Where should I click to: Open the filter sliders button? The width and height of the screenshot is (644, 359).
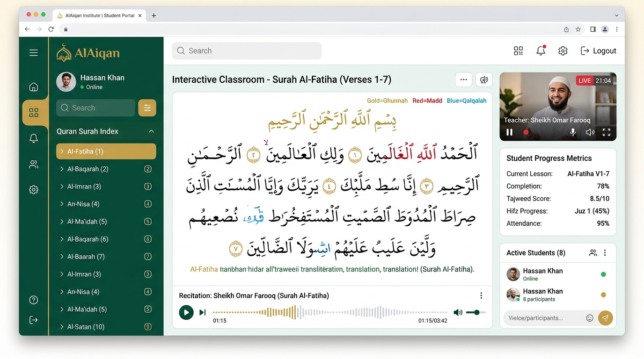[x=147, y=108]
